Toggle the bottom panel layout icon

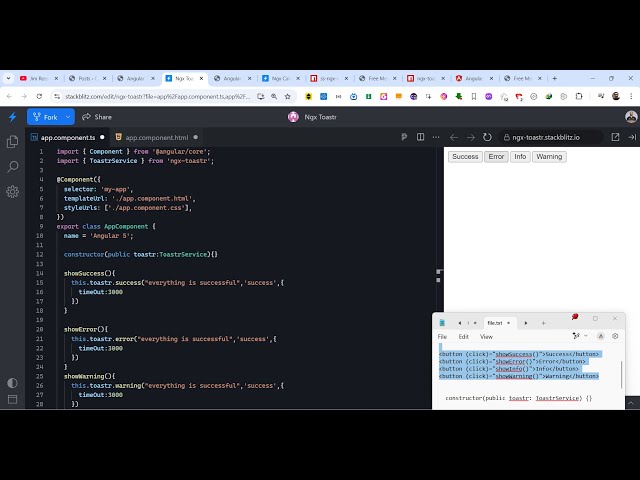(12, 401)
